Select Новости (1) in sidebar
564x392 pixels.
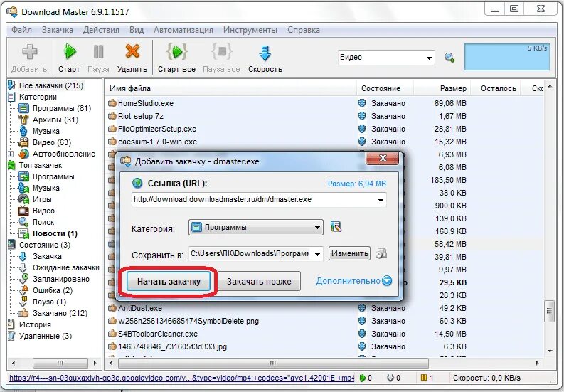(x=55, y=233)
